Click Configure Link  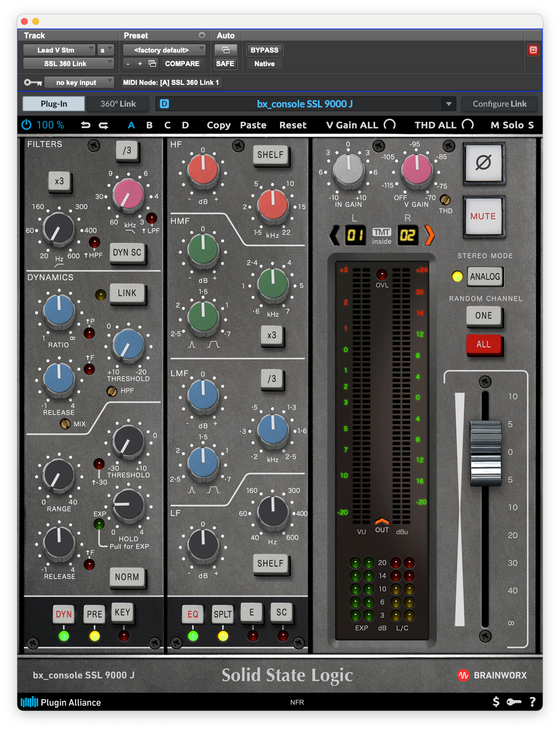(500, 104)
